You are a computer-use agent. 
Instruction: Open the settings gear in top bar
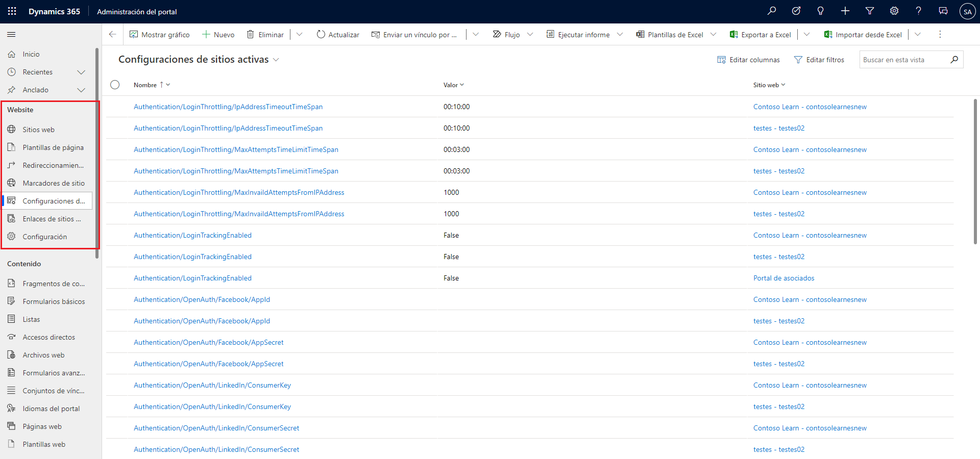point(894,11)
